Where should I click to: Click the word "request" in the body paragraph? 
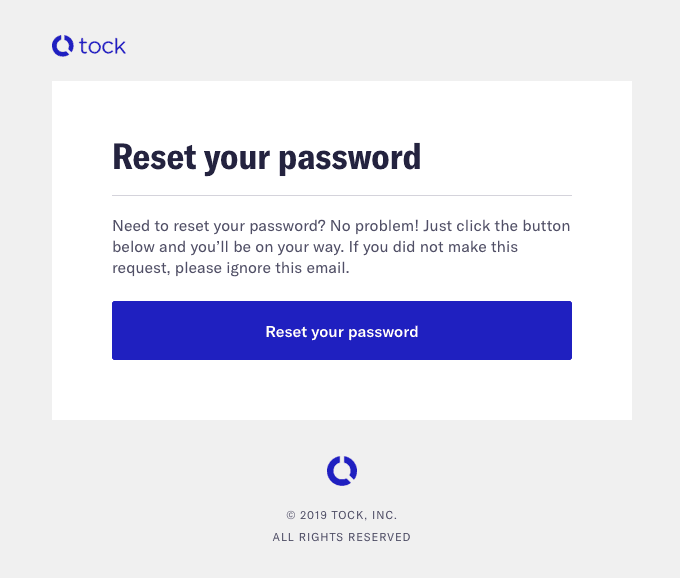139,268
